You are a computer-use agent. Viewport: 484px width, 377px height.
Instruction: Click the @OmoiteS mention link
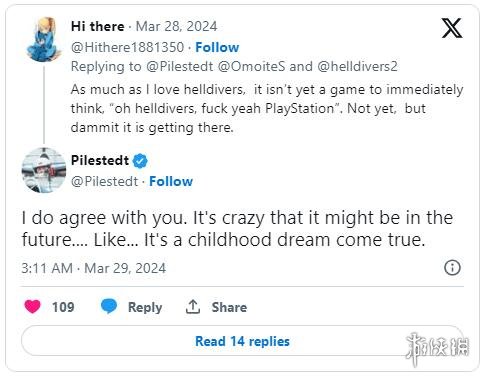pyautogui.click(x=251, y=66)
